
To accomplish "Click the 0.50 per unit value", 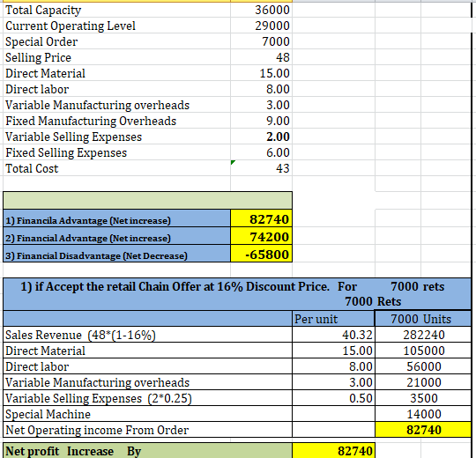I will (x=333, y=398).
